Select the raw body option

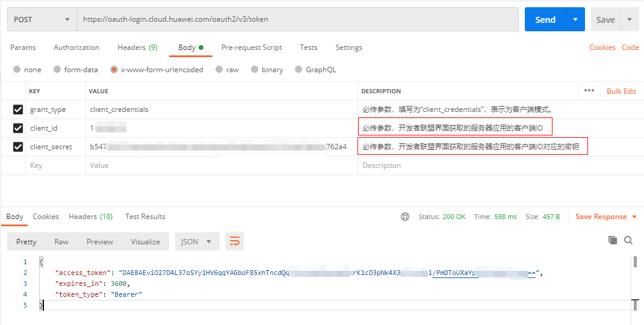coord(219,69)
